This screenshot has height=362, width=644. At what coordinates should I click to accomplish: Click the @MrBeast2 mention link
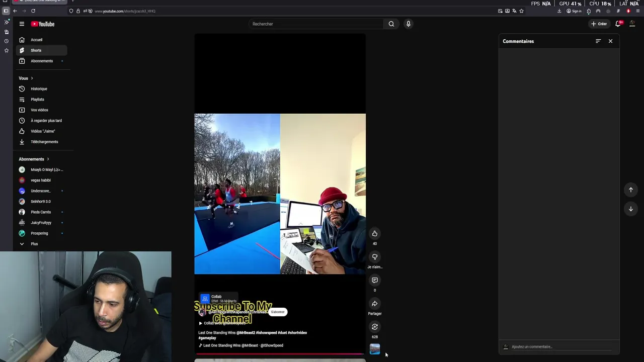246,333
